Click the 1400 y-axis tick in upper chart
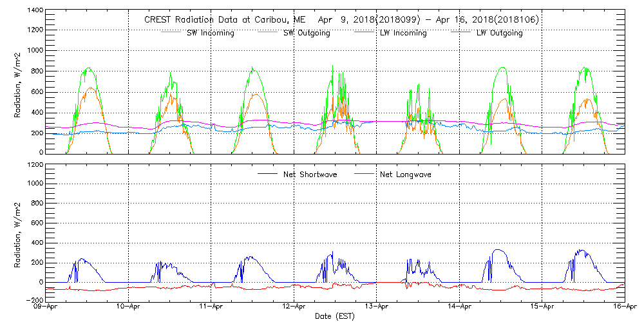 [34, 12]
